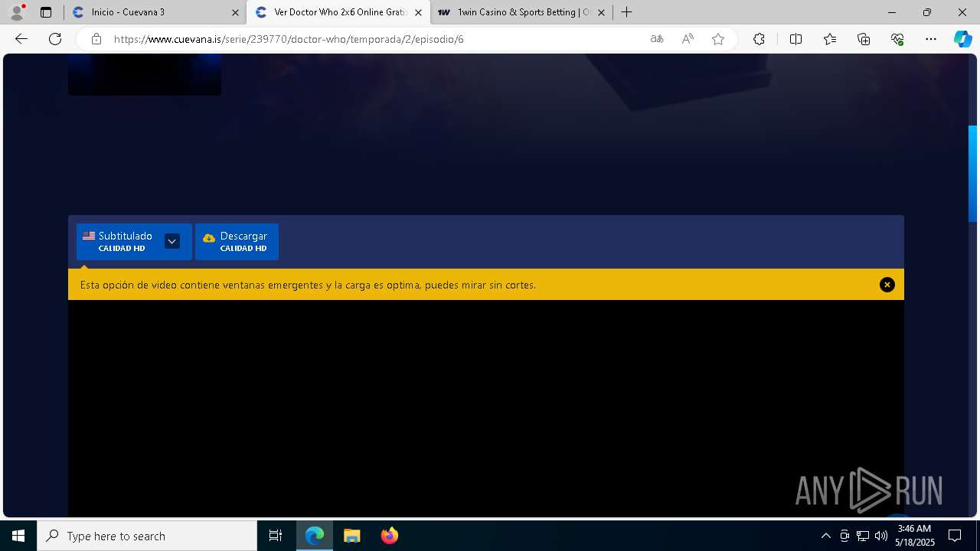The width and height of the screenshot is (980, 551).
Task: Switch to 1win Casino & Sports Betting tab
Action: [522, 12]
